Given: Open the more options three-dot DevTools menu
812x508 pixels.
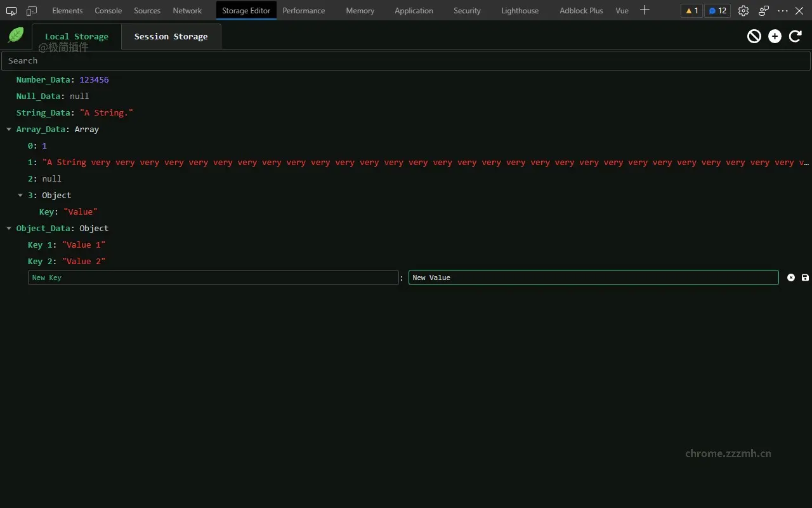Looking at the screenshot, I should pyautogui.click(x=783, y=11).
